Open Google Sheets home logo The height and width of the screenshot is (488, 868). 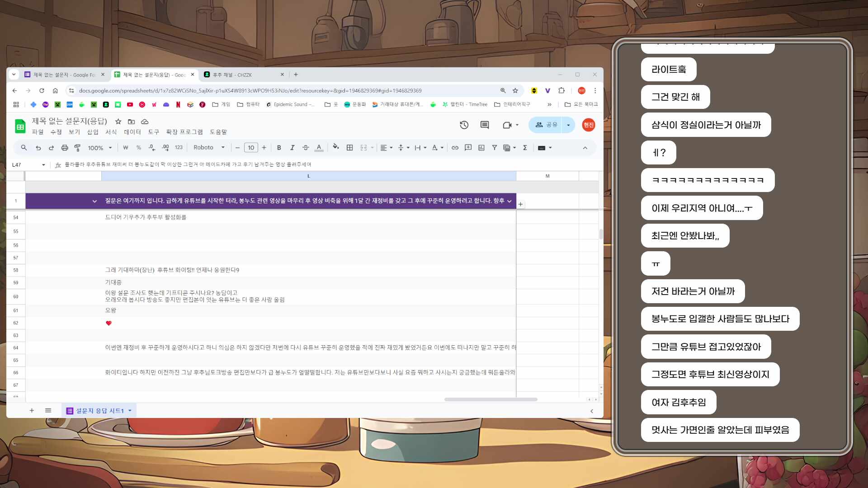click(20, 126)
